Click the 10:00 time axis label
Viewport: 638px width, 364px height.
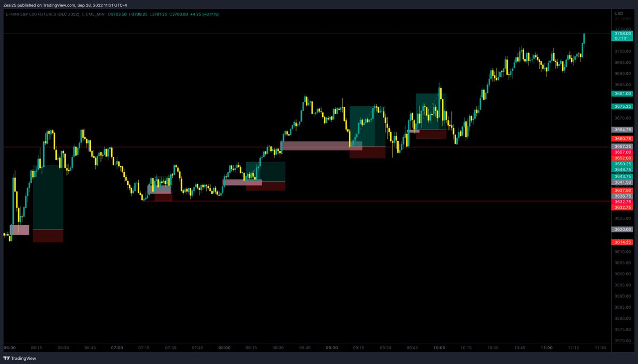pos(439,348)
